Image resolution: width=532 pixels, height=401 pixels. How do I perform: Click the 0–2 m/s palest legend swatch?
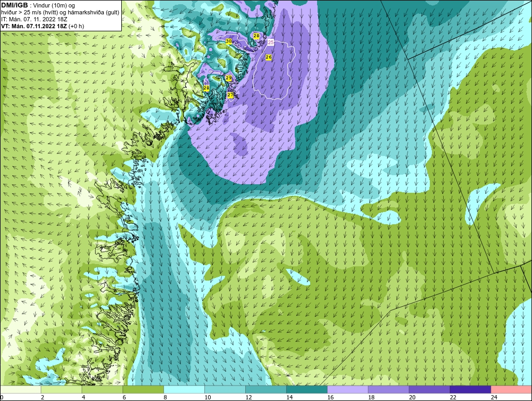20,389
